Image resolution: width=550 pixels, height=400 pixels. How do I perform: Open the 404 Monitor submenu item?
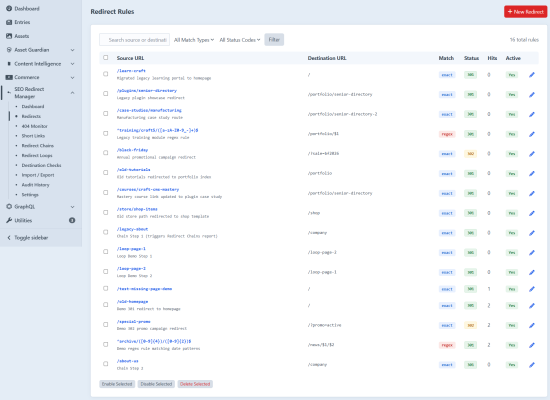click(x=34, y=126)
